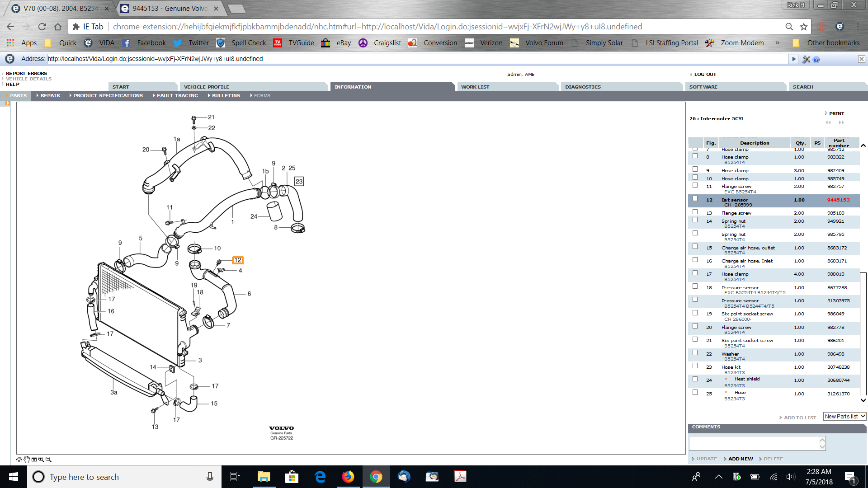The image size is (868, 488).
Task: Click inside the Comments text field
Action: pos(754,443)
